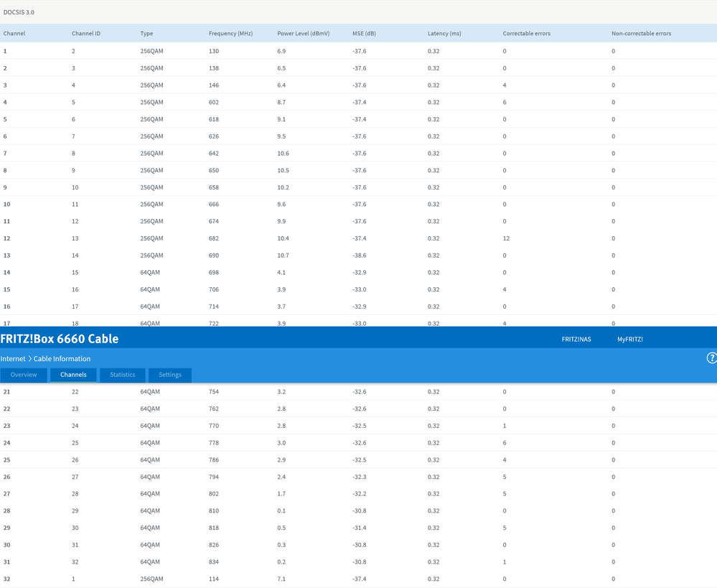This screenshot has height=588, width=717.
Task: Click the Non-correctable errors column header
Action: pyautogui.click(x=641, y=34)
